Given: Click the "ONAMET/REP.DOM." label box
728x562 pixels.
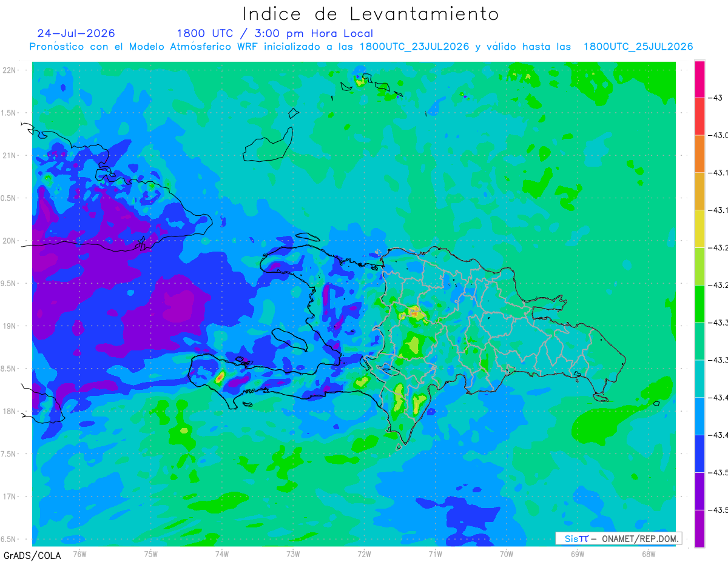Looking at the screenshot, I should [x=618, y=538].
